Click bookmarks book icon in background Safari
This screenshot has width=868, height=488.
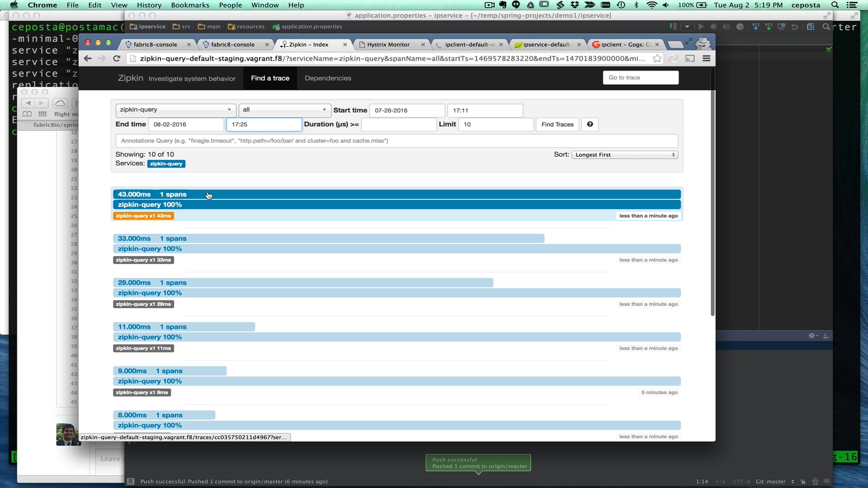point(27,114)
